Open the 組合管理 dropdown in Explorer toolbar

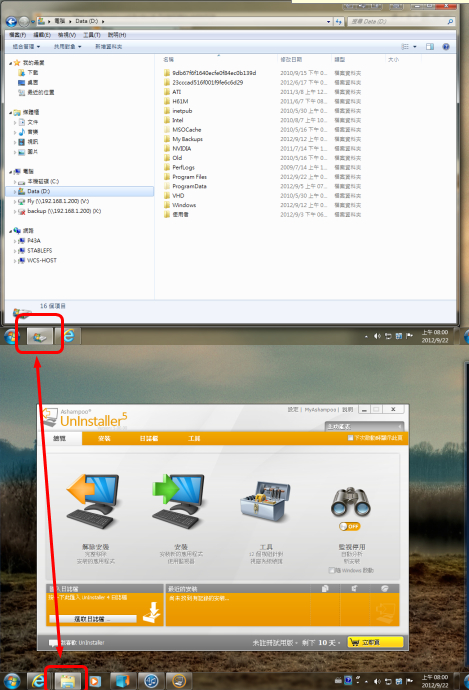(26, 47)
